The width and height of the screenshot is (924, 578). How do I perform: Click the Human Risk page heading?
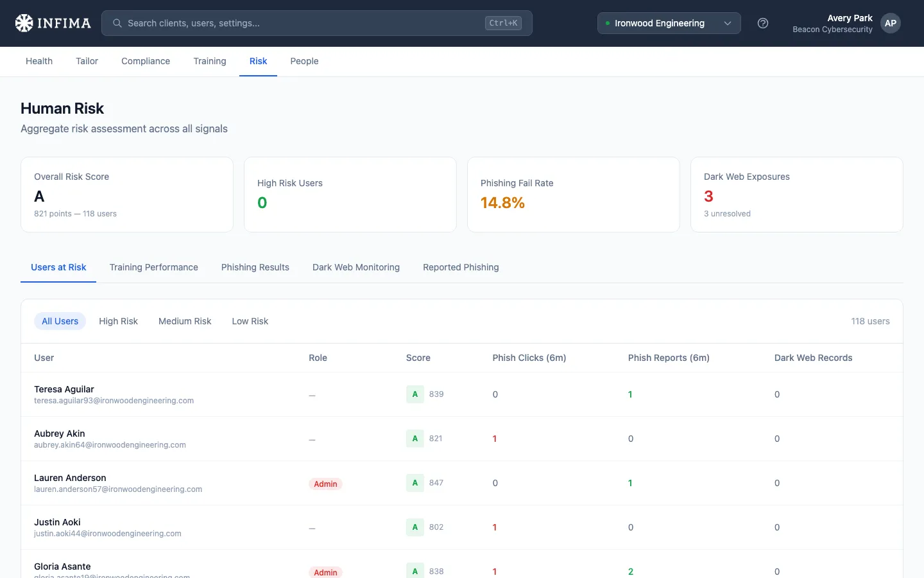62,109
